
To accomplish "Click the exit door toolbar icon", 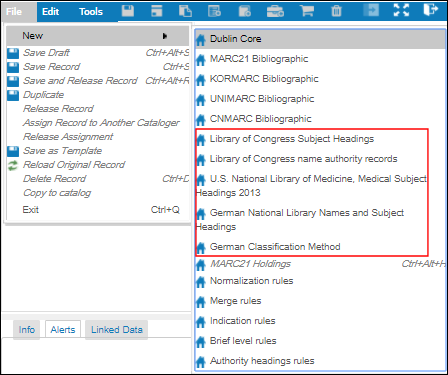I will pyautogui.click(x=431, y=9).
